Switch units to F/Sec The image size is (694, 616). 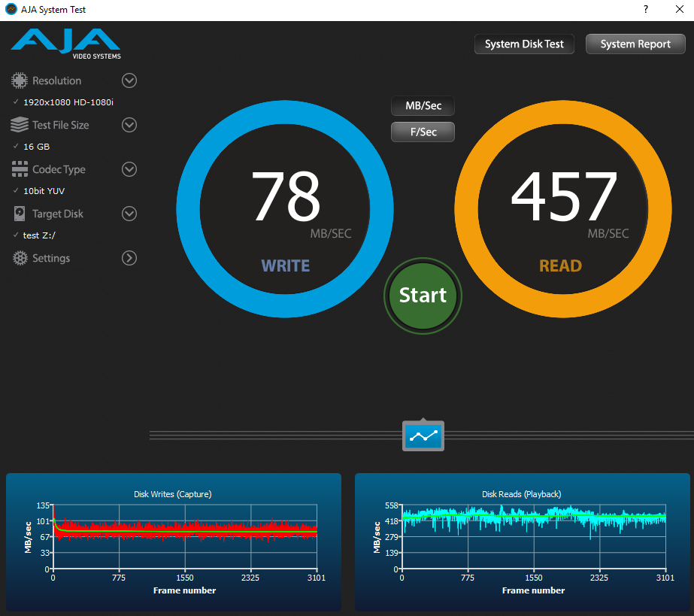pyautogui.click(x=423, y=132)
